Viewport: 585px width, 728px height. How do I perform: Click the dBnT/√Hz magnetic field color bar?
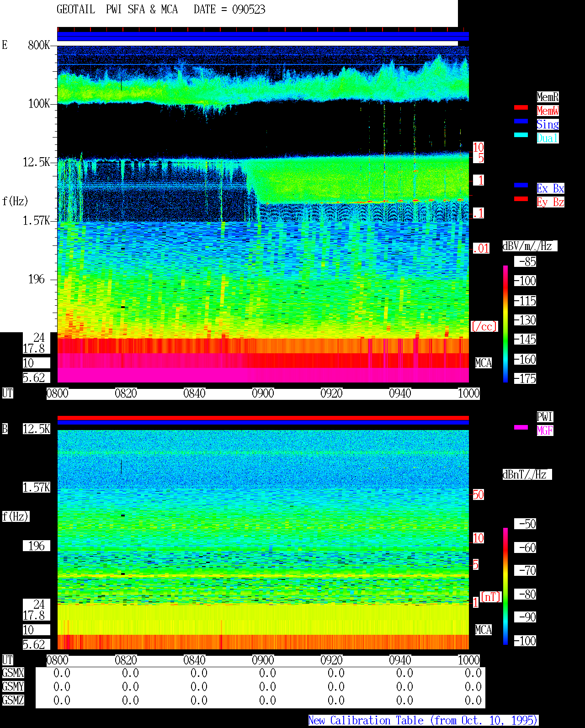click(505, 586)
